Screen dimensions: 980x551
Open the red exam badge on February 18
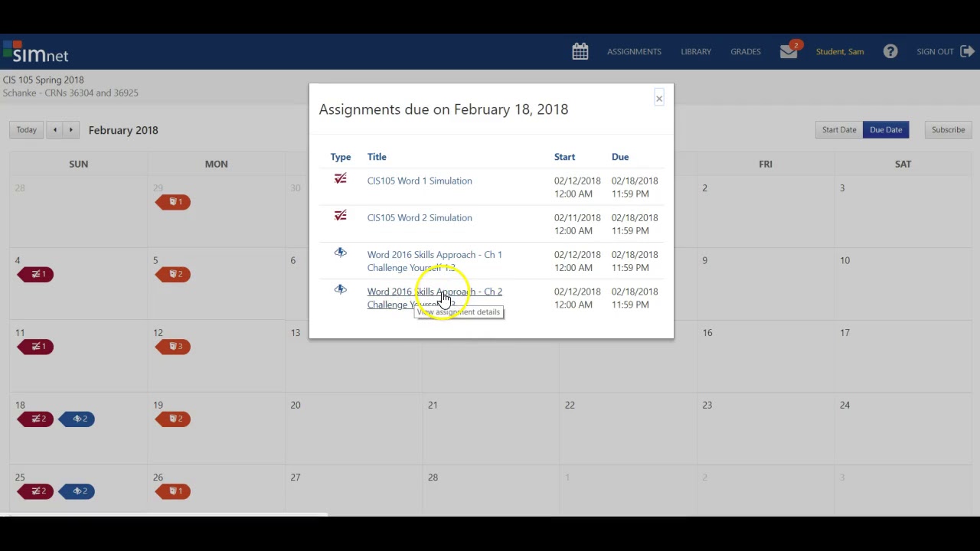coord(36,419)
